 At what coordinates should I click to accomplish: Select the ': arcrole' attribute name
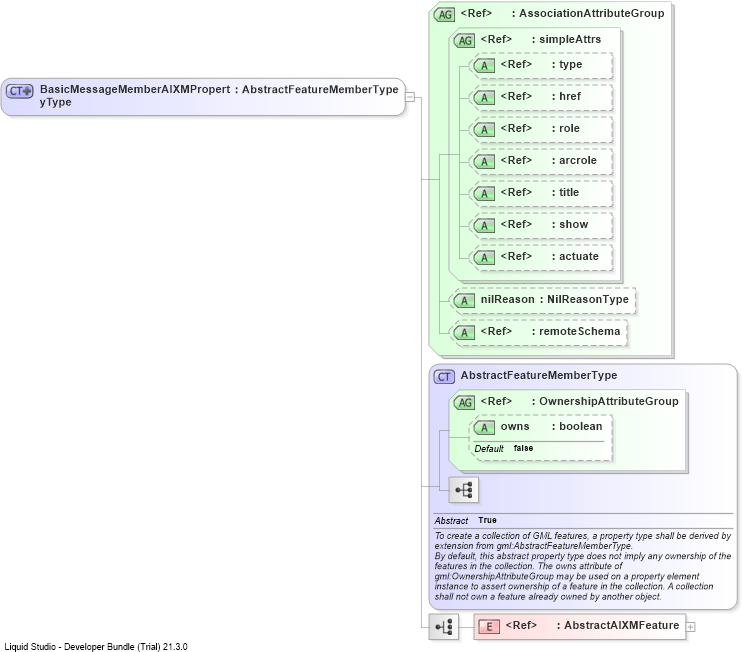574,160
